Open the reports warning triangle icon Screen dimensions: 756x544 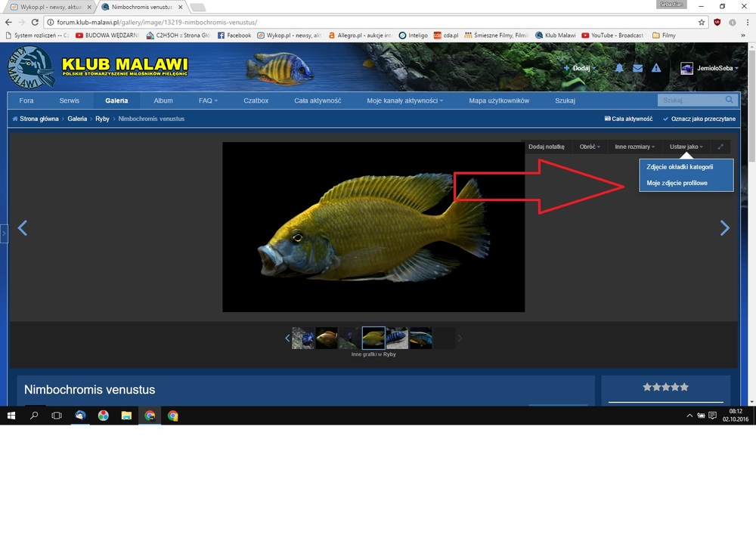click(656, 68)
